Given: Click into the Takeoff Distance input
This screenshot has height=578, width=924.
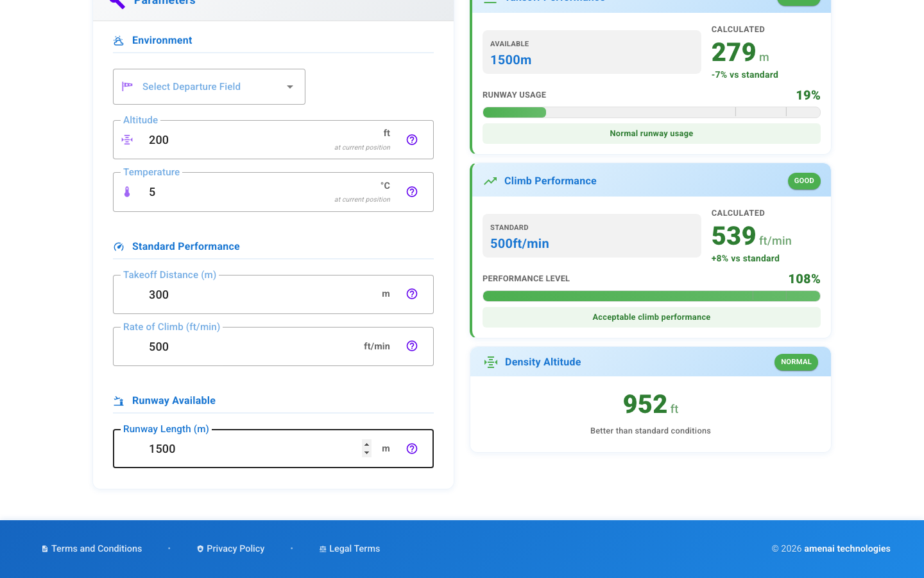Looking at the screenshot, I should pyautogui.click(x=257, y=295).
